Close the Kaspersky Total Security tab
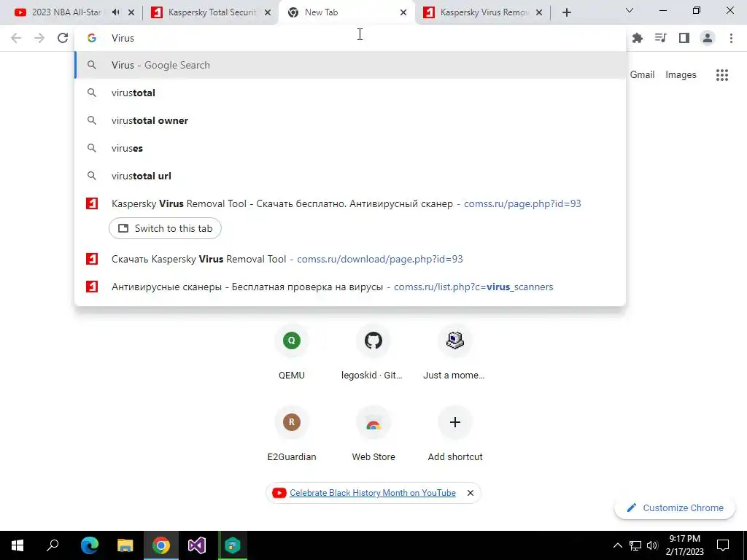Image resolution: width=747 pixels, height=560 pixels. (268, 12)
